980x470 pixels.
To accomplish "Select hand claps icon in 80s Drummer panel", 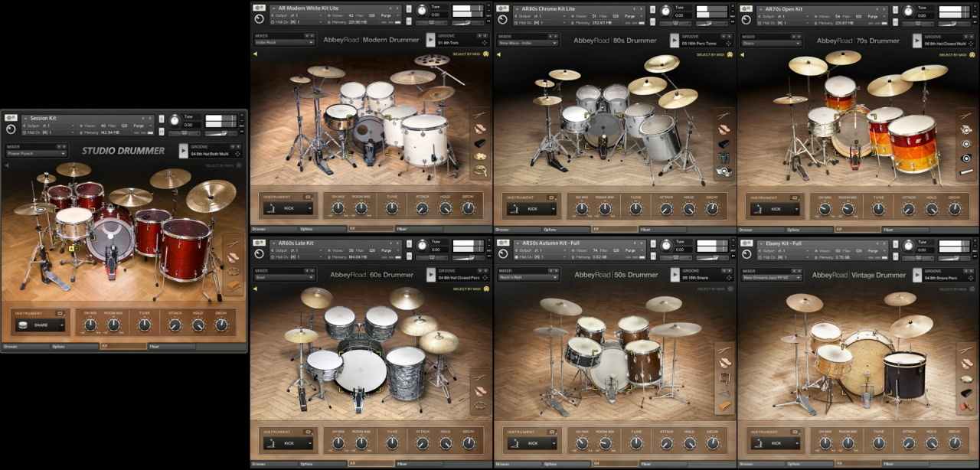I will coord(724,130).
